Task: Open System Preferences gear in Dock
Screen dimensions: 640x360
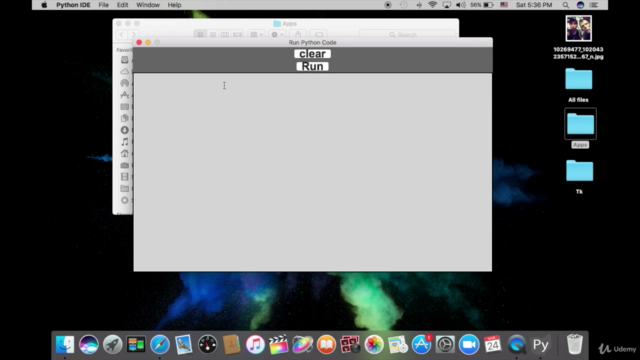Action: pyautogui.click(x=445, y=344)
